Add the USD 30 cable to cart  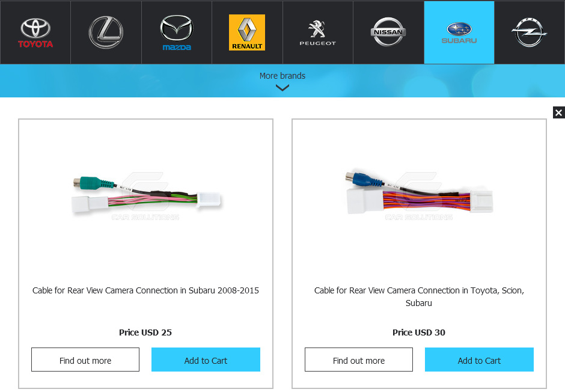pos(479,360)
